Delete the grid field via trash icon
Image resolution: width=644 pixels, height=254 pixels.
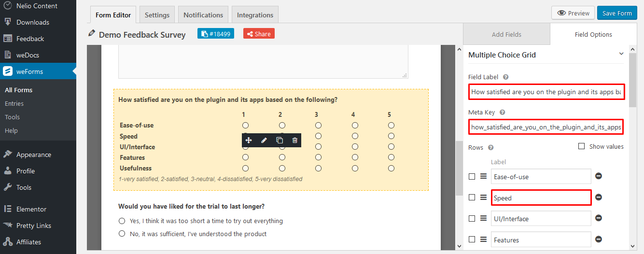[295, 141]
